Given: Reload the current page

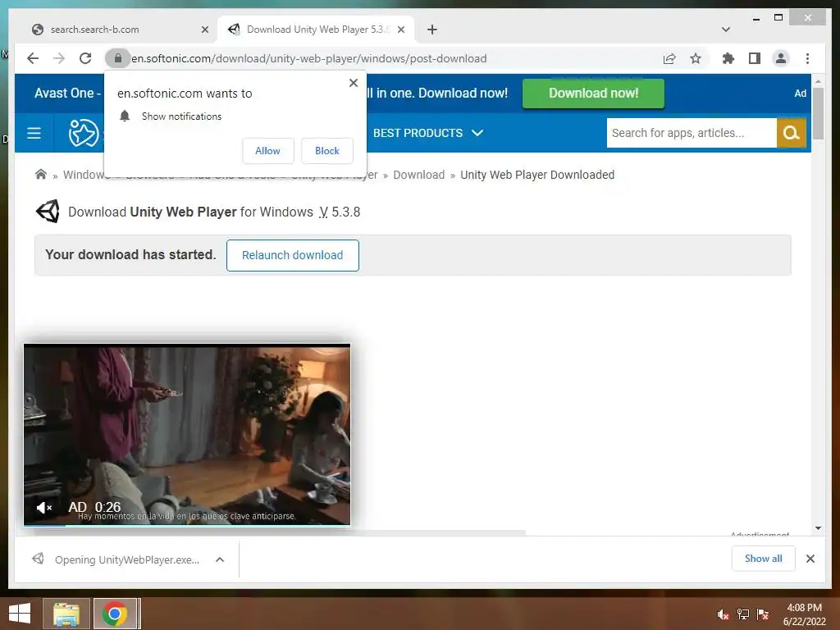Looking at the screenshot, I should pyautogui.click(x=85, y=58).
